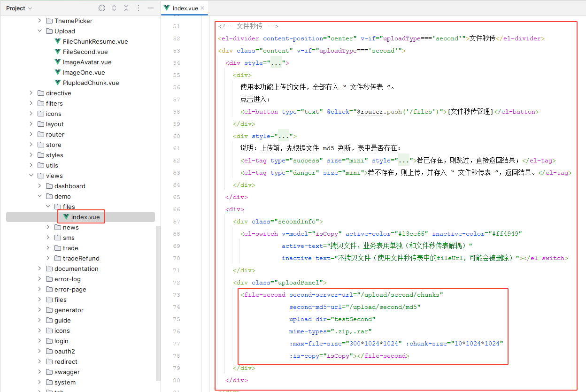
Task: Expand the news folder
Action: click(48, 227)
